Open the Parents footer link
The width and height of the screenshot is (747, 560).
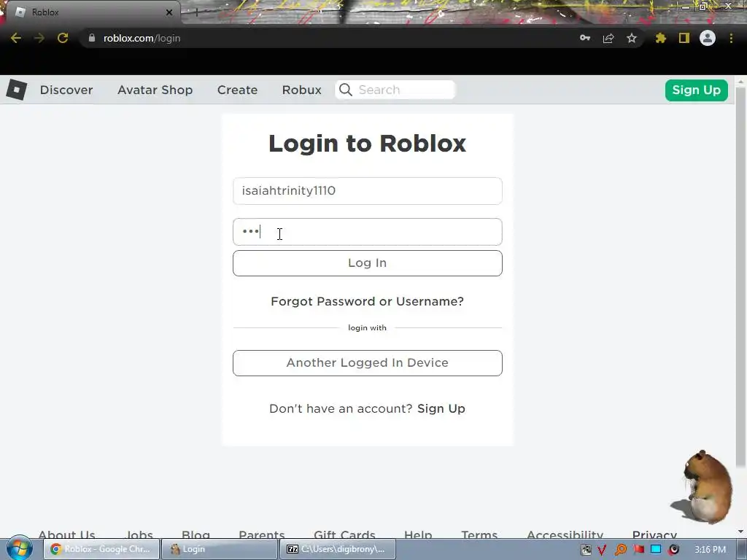(x=262, y=534)
